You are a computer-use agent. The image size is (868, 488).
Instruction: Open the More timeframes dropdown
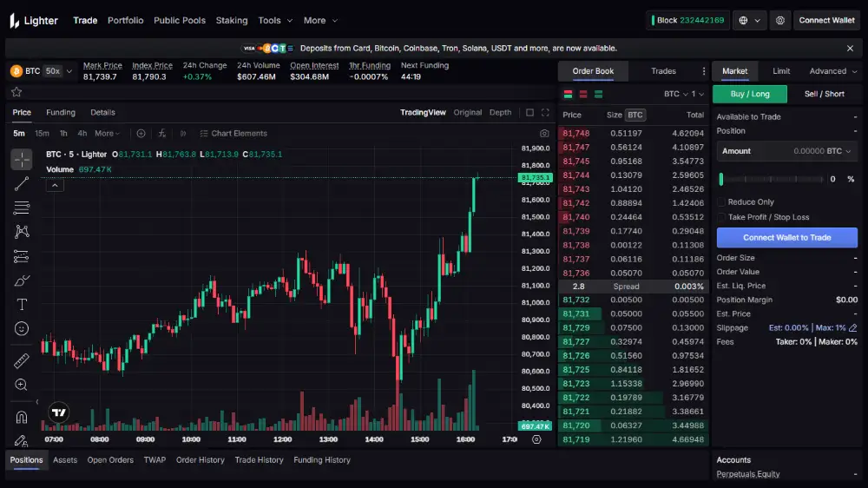point(107,134)
